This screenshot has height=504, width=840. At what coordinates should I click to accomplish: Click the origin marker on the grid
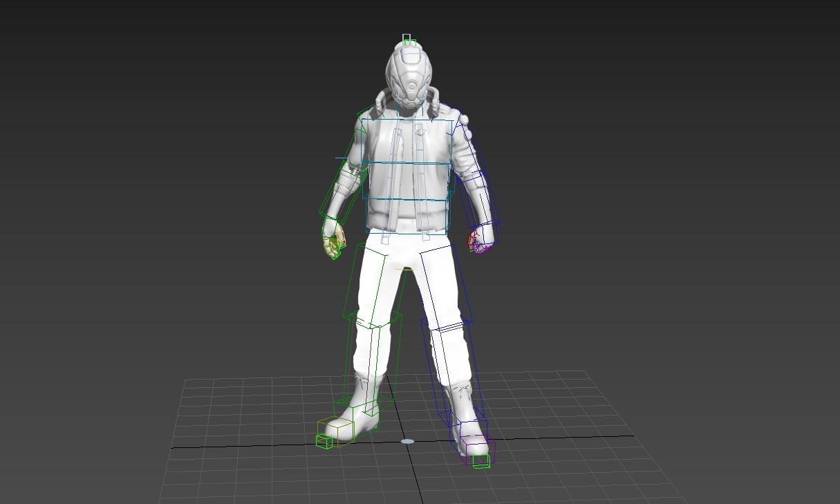tap(408, 441)
